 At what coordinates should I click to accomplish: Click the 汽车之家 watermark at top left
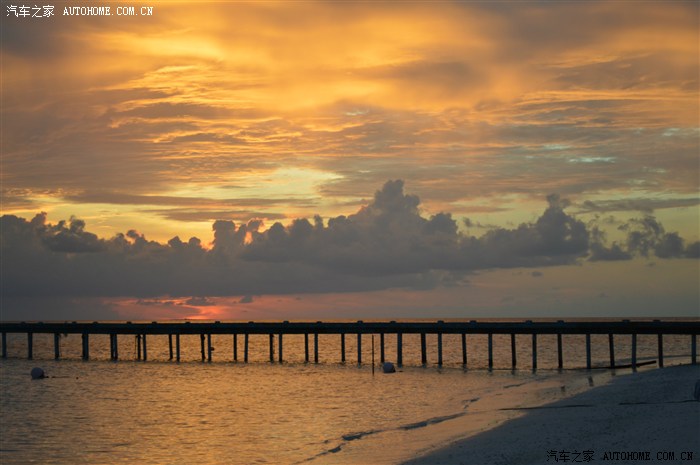click(29, 11)
